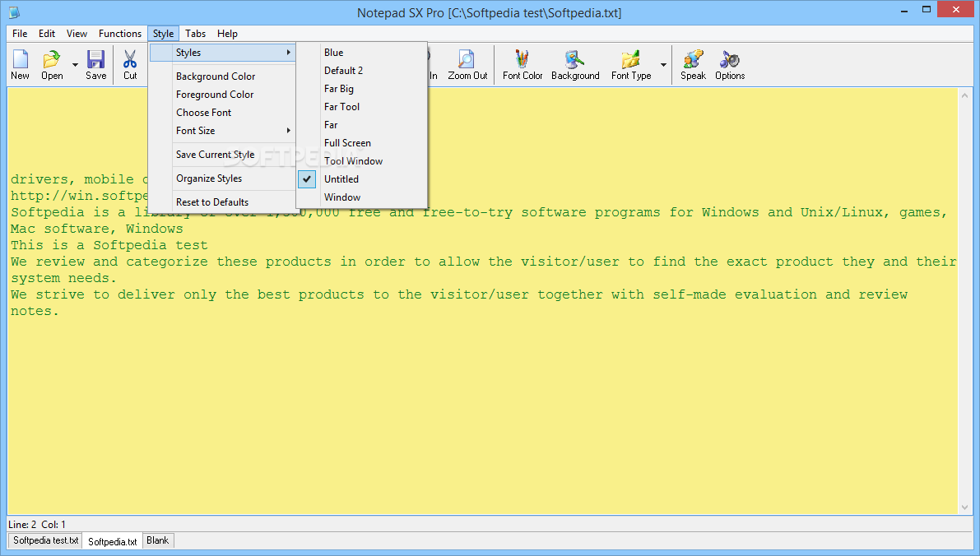Click Reset to Defaults
The height and width of the screenshot is (556, 980).
223,202
